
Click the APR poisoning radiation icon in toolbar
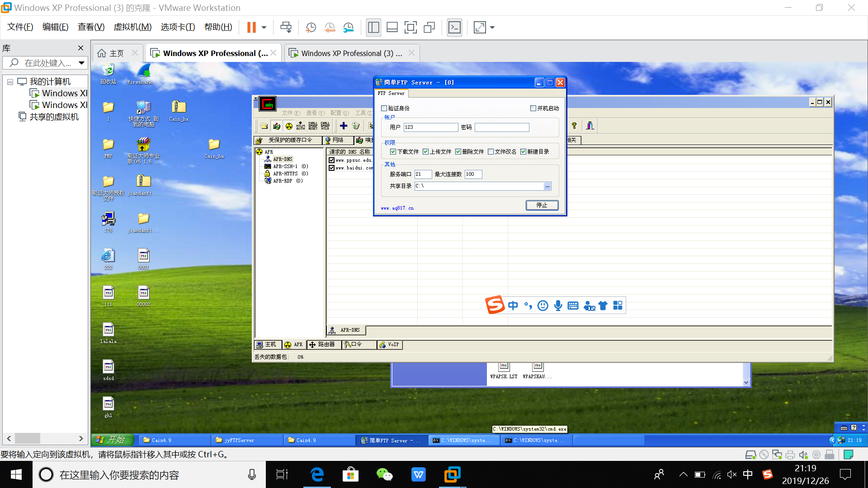[x=289, y=126]
